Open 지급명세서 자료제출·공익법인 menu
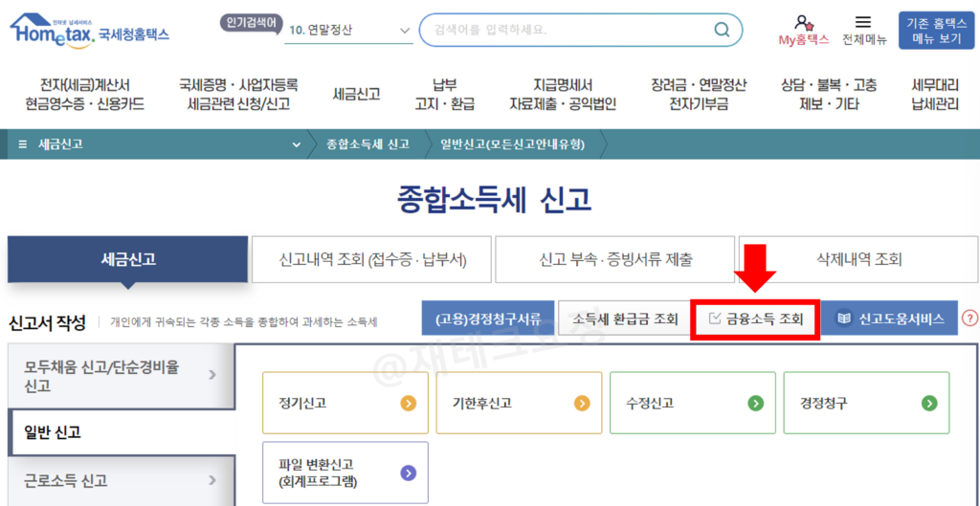 [x=563, y=95]
